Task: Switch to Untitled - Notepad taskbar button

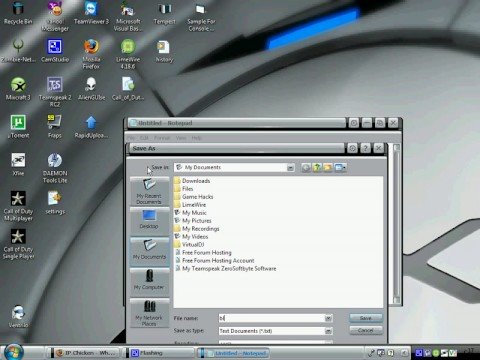Action: 233,353
